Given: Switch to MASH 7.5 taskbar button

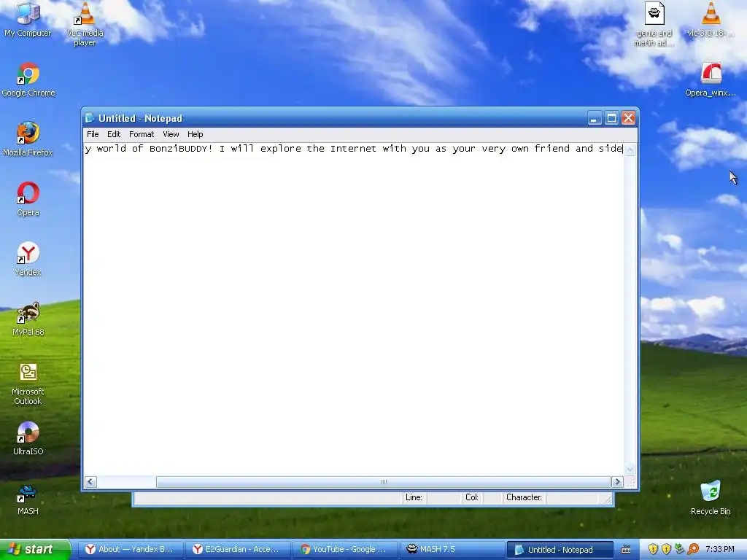Looking at the screenshot, I should click(452, 549).
